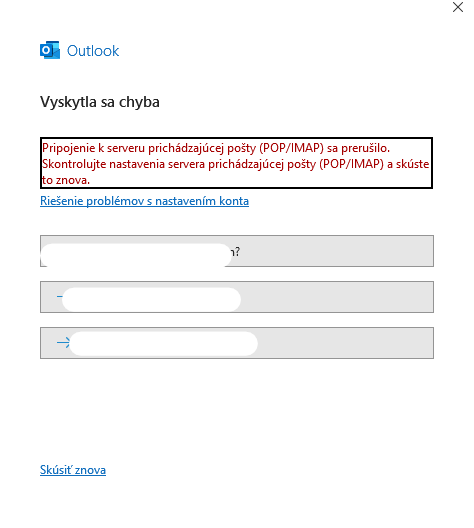Click the empty right end of the second gray option
This screenshot has height=528, width=474.
pos(337,297)
